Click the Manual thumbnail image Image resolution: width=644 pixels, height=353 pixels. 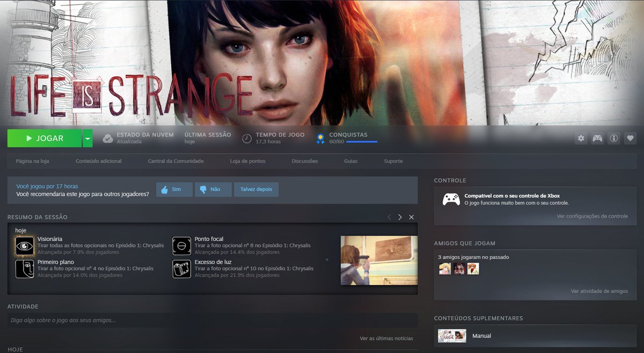point(452,336)
